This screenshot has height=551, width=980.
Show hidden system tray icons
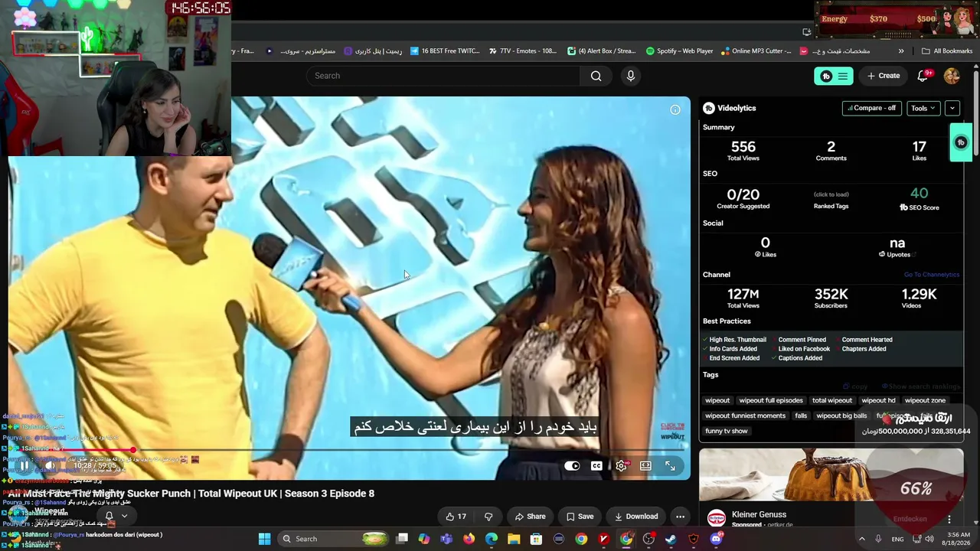point(861,539)
